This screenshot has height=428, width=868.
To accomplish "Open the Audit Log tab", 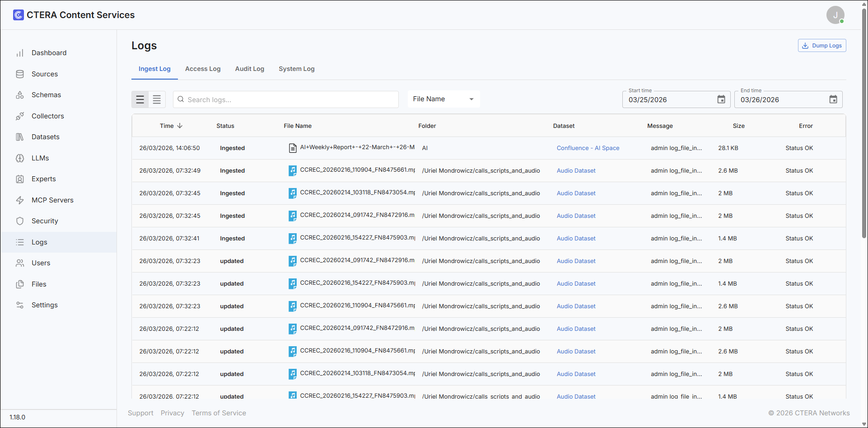I will coord(249,69).
